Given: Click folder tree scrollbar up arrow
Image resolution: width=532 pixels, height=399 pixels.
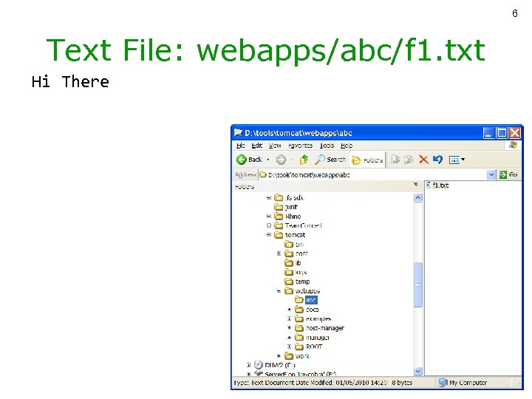Looking at the screenshot, I should [x=418, y=197].
